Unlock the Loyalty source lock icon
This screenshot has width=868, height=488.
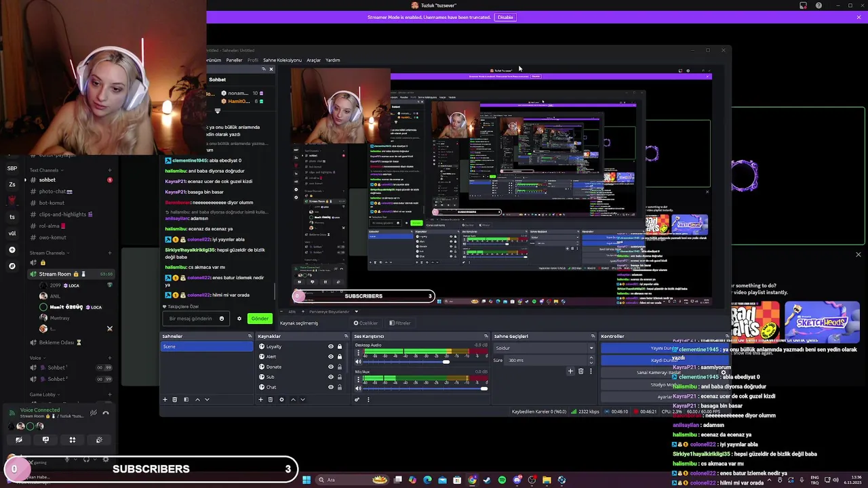(340, 346)
